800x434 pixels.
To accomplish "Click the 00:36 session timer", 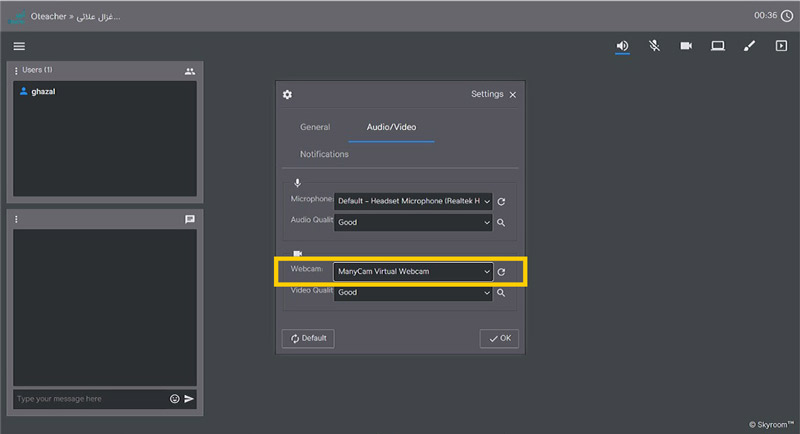I will pyautogui.click(x=765, y=16).
